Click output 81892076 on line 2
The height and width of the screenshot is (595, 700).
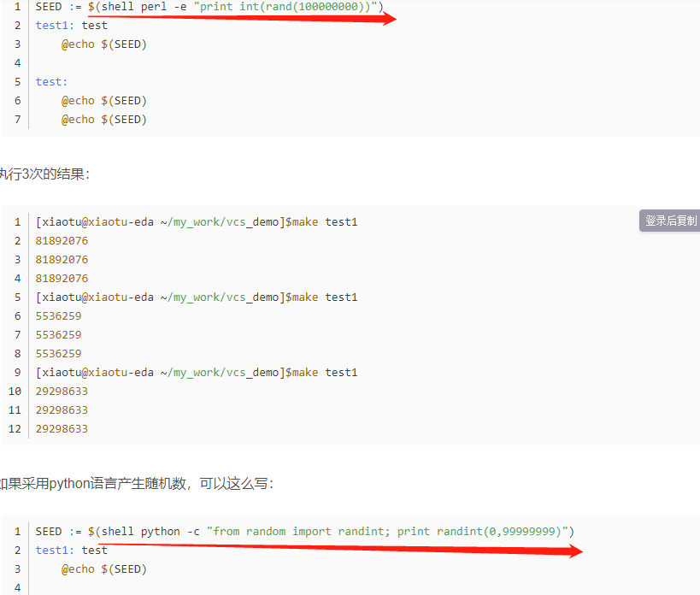coord(62,240)
